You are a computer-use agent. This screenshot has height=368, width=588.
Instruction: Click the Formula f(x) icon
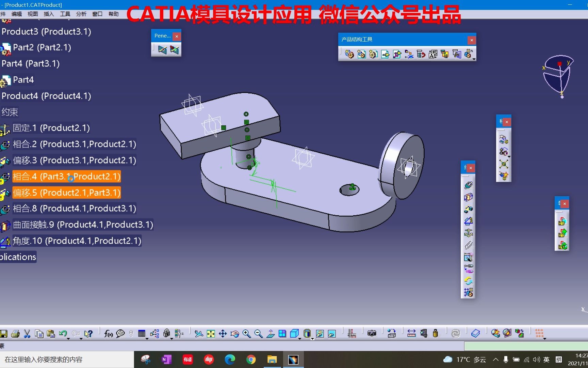coord(108,334)
